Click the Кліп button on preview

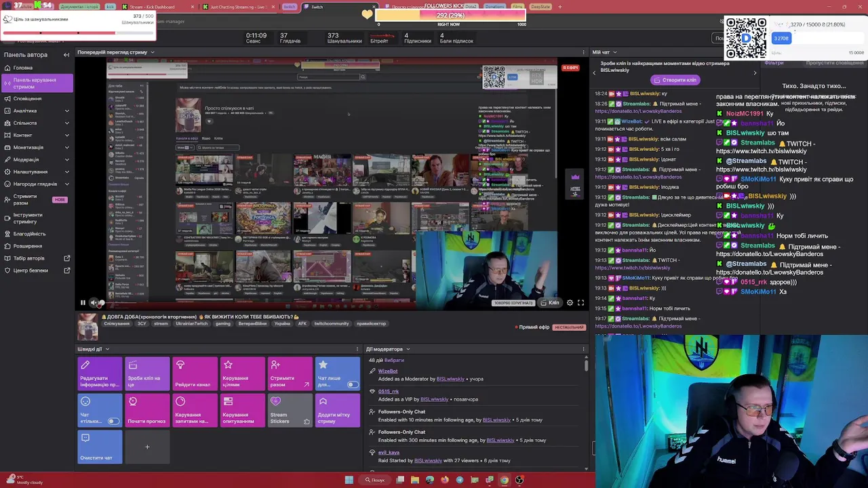coord(549,303)
